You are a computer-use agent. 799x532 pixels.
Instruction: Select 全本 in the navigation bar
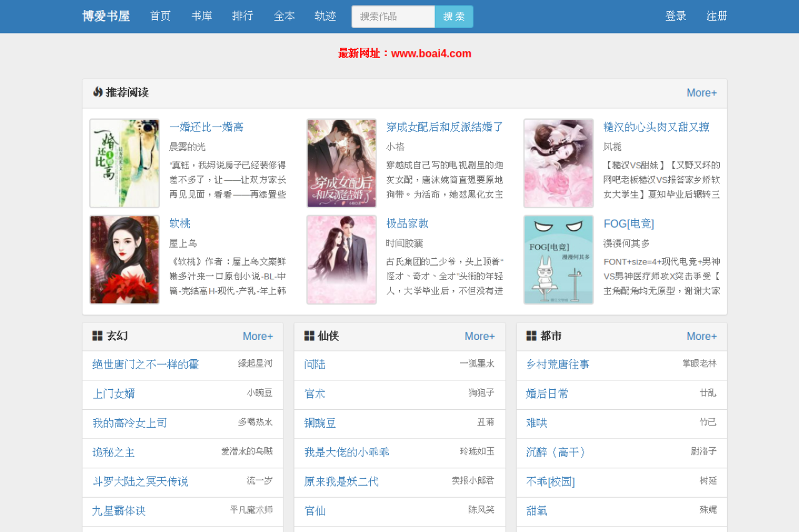[284, 16]
